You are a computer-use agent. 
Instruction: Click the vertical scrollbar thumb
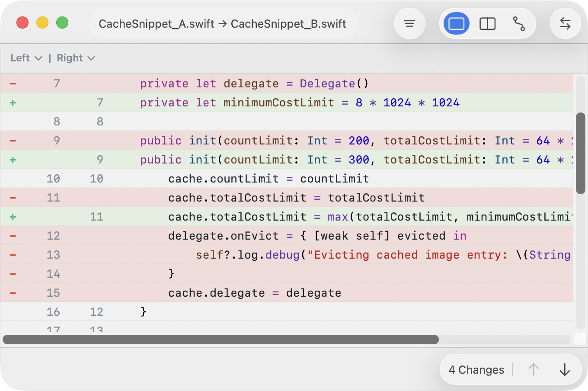click(581, 153)
